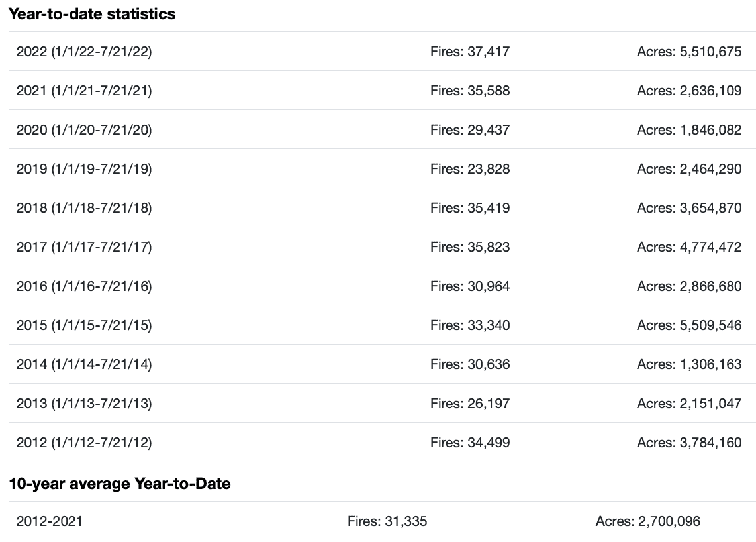
Task: Select the 2022 date range row label
Action: (84, 52)
